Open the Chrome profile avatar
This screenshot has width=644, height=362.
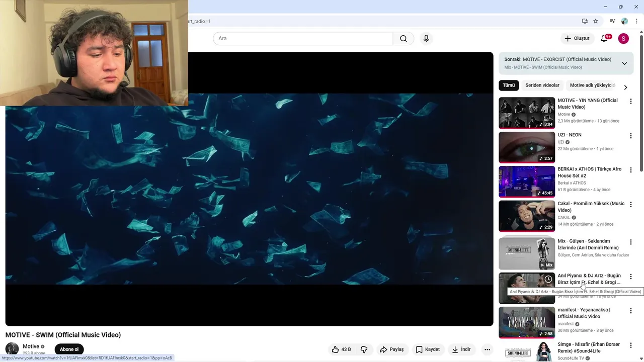pyautogui.click(x=624, y=21)
